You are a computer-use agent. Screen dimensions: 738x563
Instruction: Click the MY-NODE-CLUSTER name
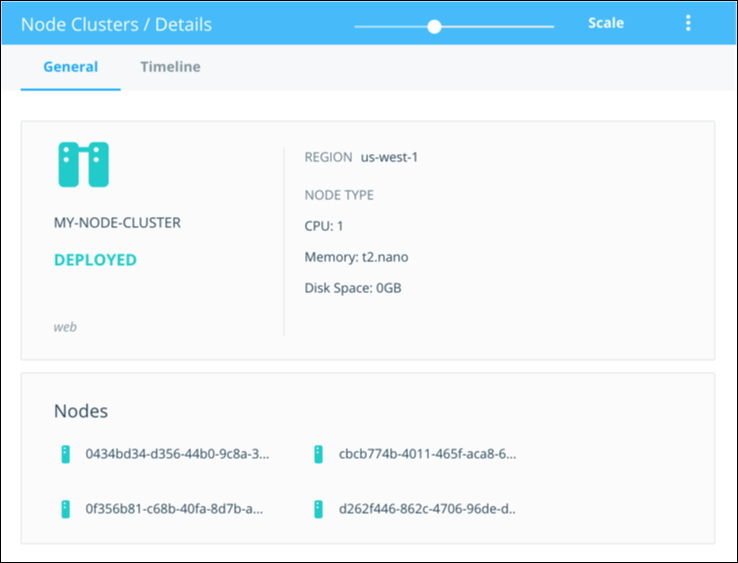[x=117, y=223]
